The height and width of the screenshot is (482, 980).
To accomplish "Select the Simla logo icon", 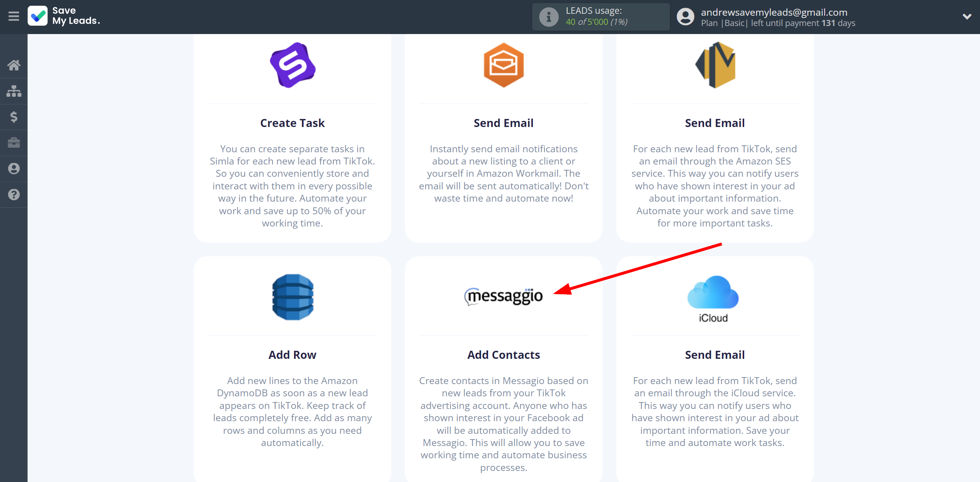I will tap(292, 65).
